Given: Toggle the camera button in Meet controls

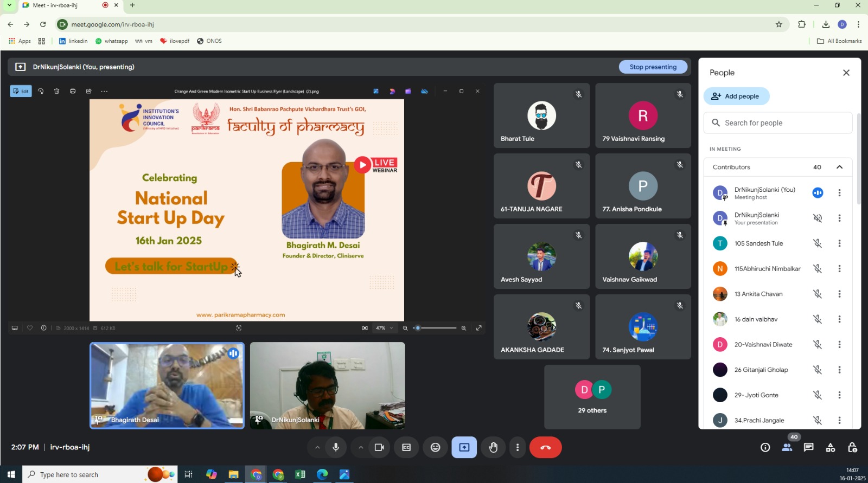Looking at the screenshot, I should [x=379, y=447].
